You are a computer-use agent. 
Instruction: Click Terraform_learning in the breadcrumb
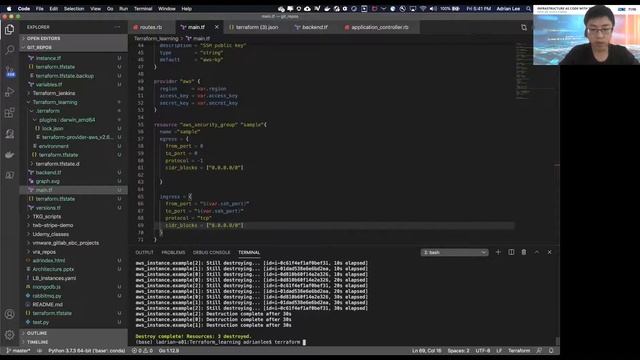[156, 38]
